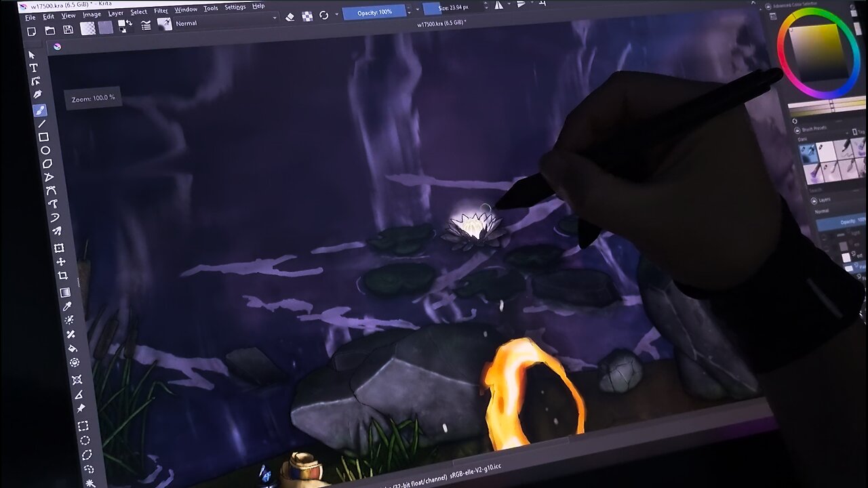Screen dimensions: 868x488
Task: Select the Move tool
Action: [x=61, y=262]
